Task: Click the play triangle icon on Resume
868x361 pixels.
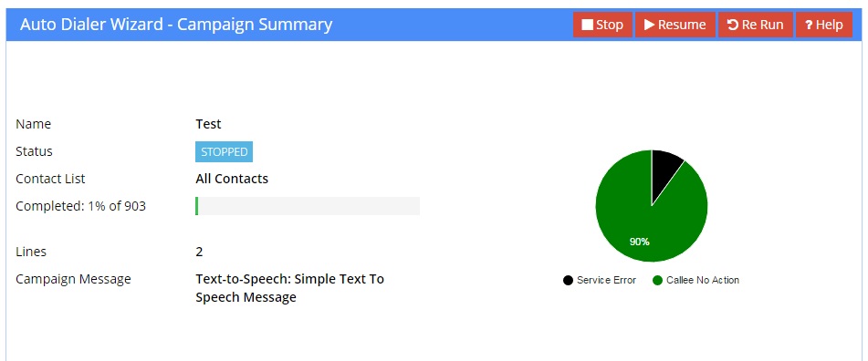Action: tap(649, 25)
